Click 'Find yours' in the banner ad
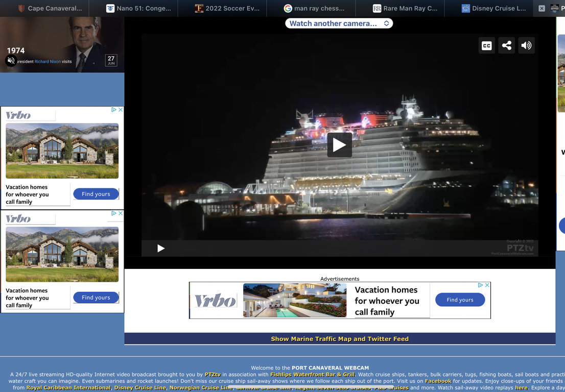 (x=460, y=300)
